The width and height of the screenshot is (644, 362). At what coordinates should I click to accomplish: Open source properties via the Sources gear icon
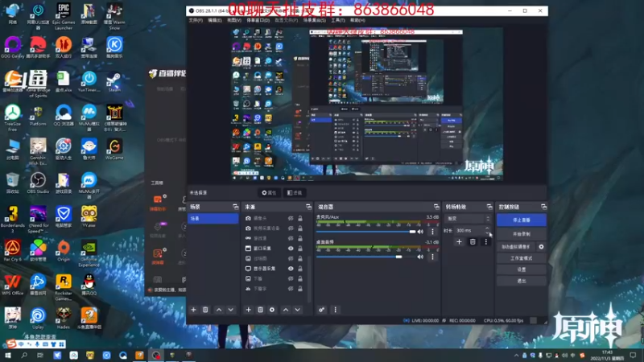click(272, 310)
